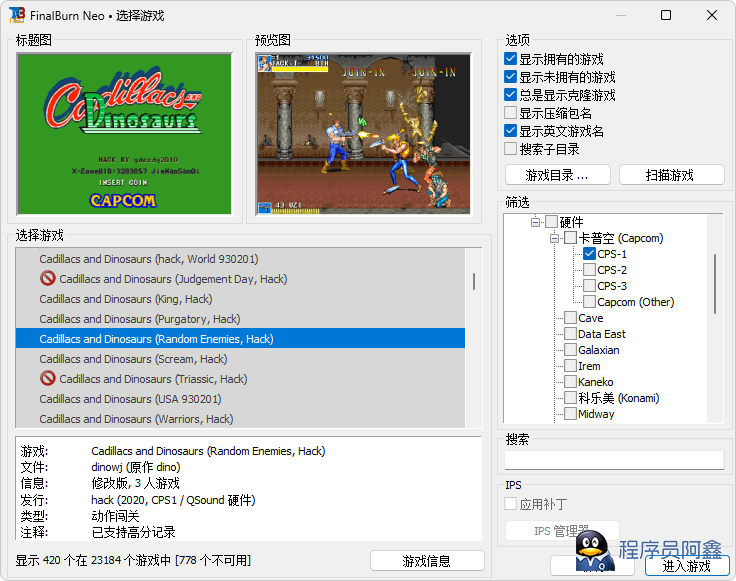Close the 选择游戏 dialog window
This screenshot has height=581, width=736.
pos(712,15)
